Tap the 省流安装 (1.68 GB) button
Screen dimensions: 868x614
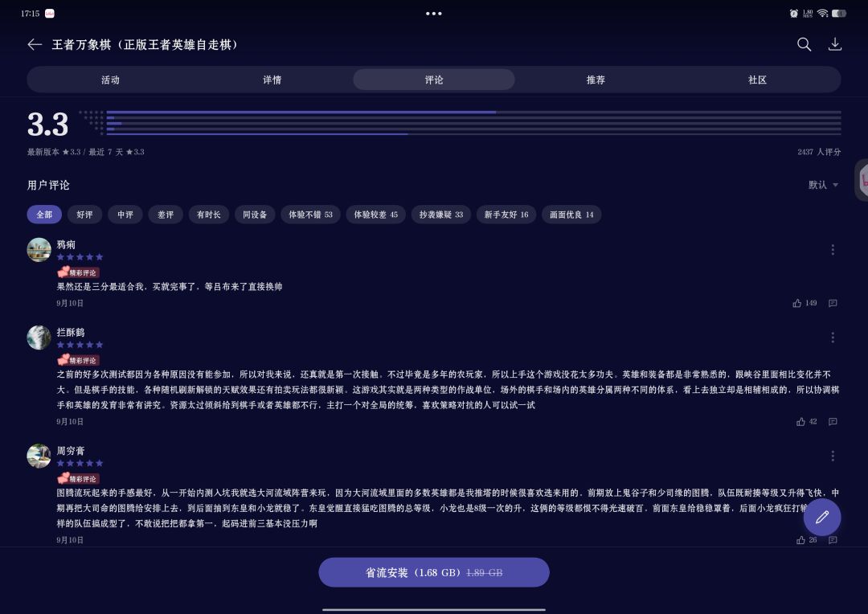click(434, 572)
